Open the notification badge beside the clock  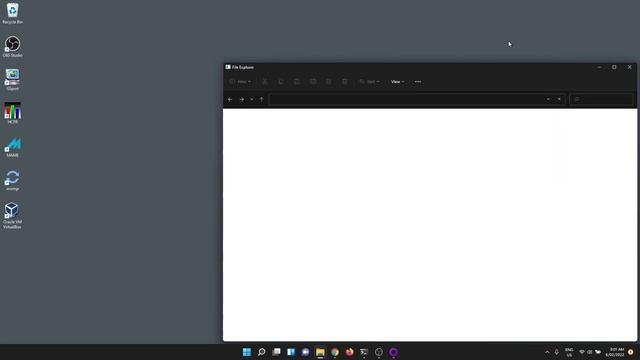[631, 352]
